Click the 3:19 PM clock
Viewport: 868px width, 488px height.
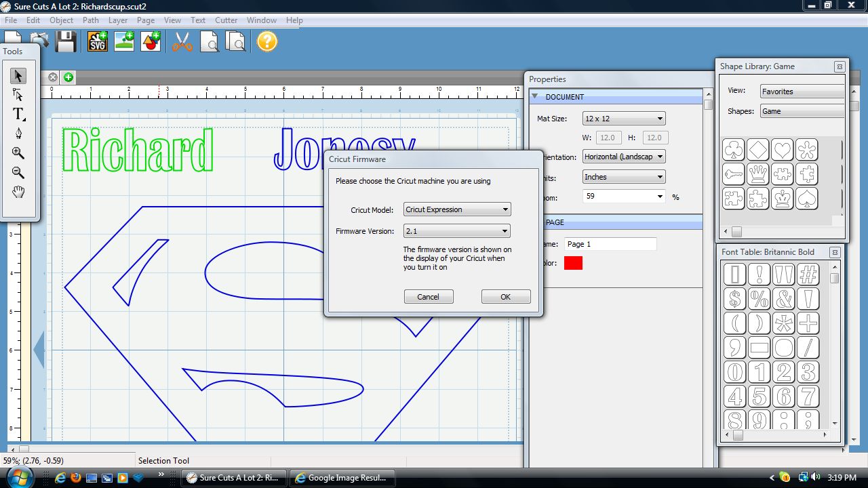coord(842,478)
